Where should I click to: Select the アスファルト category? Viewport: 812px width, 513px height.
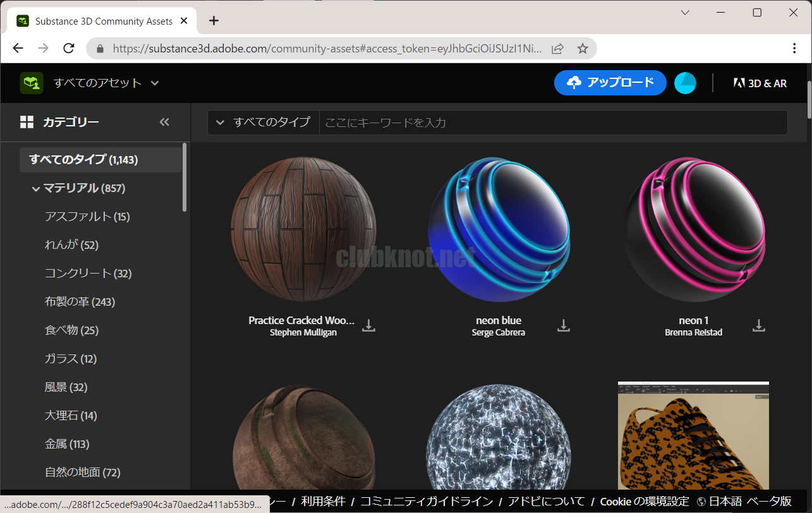click(x=87, y=217)
